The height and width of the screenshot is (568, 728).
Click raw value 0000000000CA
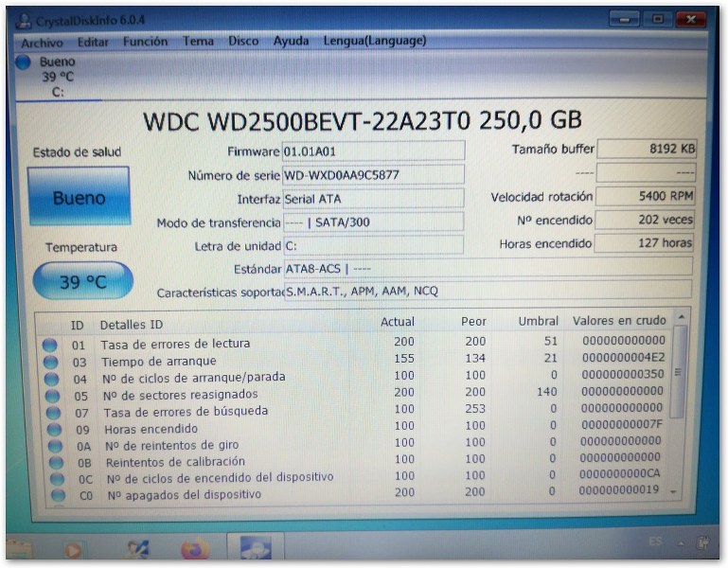[x=620, y=473]
